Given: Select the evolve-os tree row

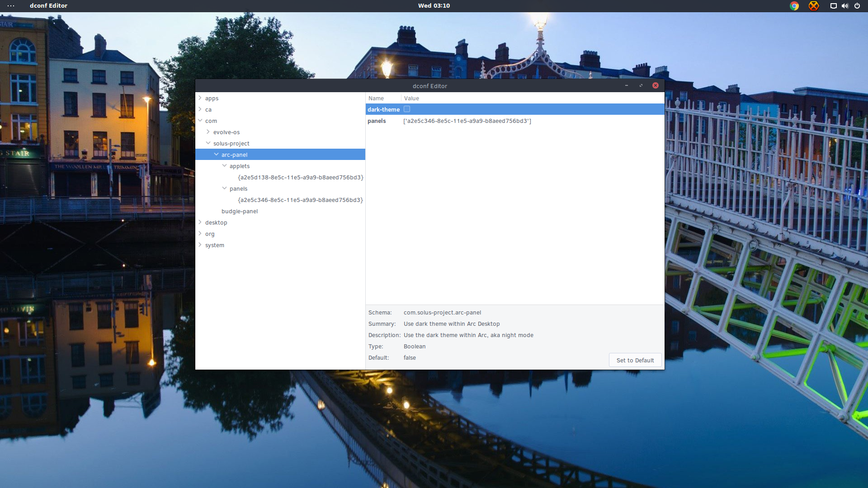Looking at the screenshot, I should [280, 132].
